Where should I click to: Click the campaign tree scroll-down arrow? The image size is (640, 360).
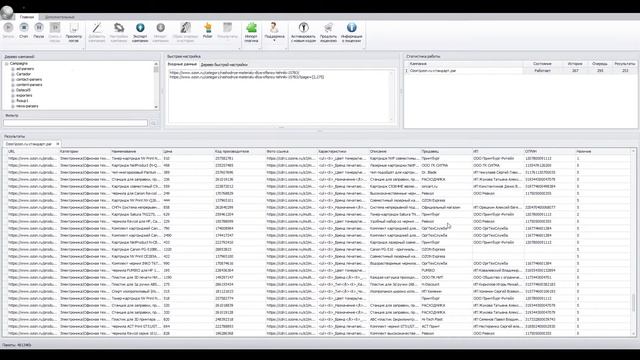[156, 107]
